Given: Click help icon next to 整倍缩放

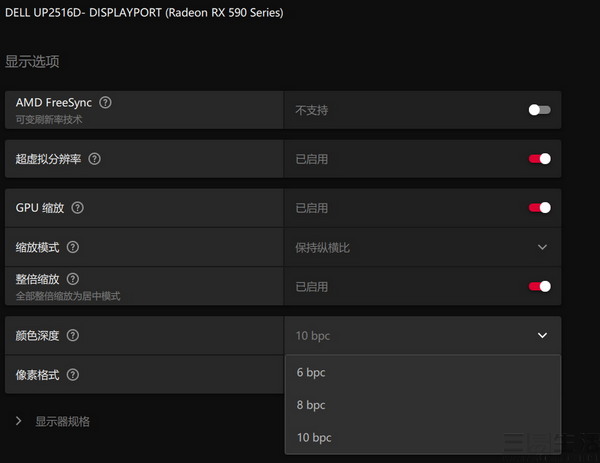Looking at the screenshot, I should click(x=72, y=279).
